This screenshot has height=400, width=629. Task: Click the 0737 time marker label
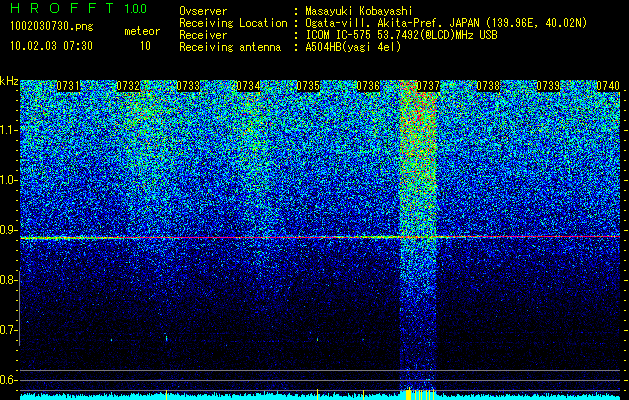428,86
